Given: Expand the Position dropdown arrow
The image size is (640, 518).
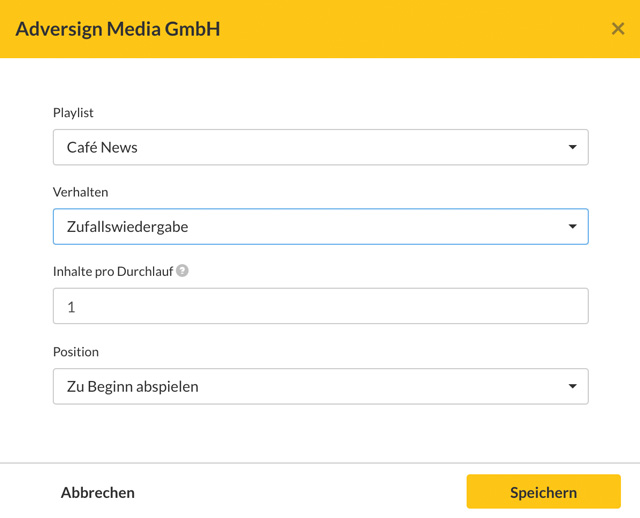Looking at the screenshot, I should click(573, 386).
